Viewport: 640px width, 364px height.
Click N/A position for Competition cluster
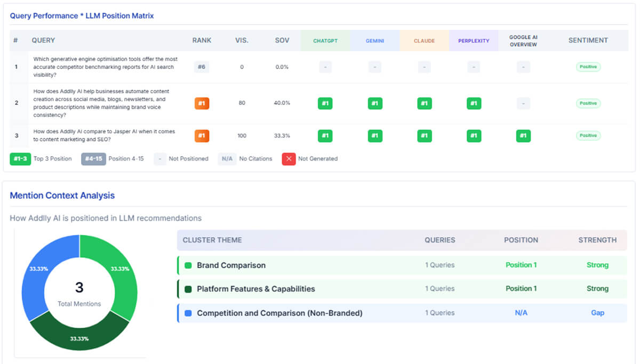click(521, 313)
